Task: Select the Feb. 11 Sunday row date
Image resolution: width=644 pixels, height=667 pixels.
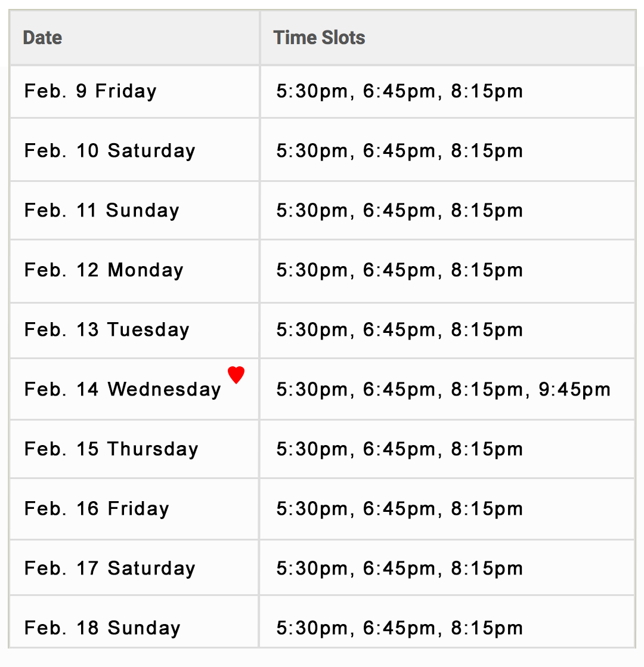Action: (134, 211)
